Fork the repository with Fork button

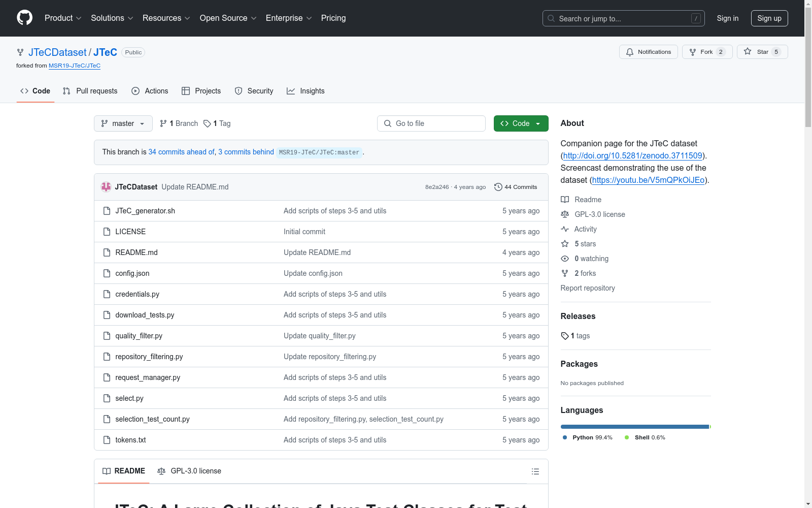pyautogui.click(x=707, y=52)
